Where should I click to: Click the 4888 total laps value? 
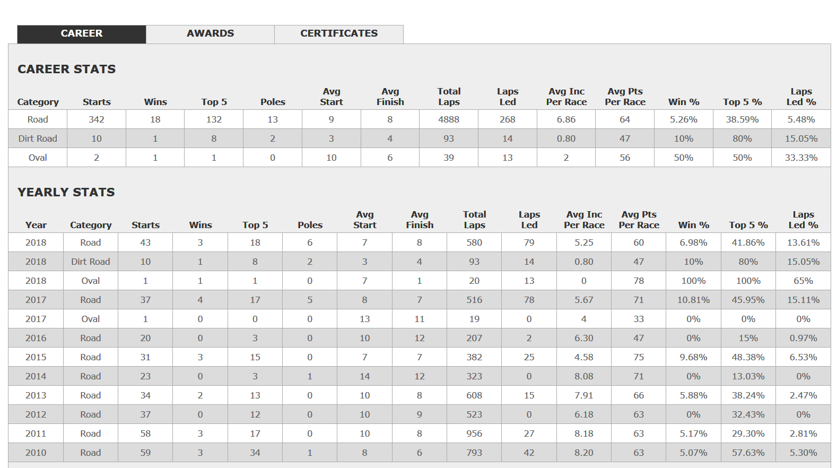(x=449, y=120)
